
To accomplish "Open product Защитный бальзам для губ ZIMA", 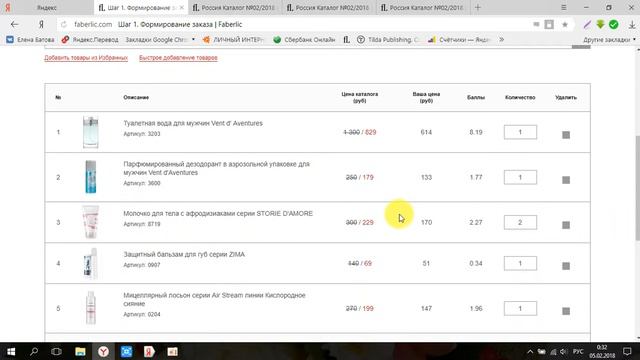I will click(x=184, y=254).
